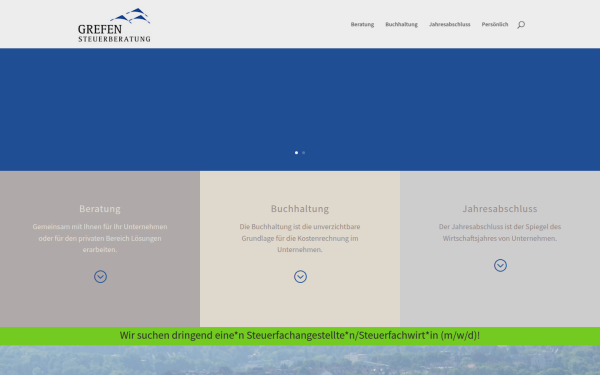This screenshot has width=600, height=375.
Task: Select the first slider dot
Action: 296,153
